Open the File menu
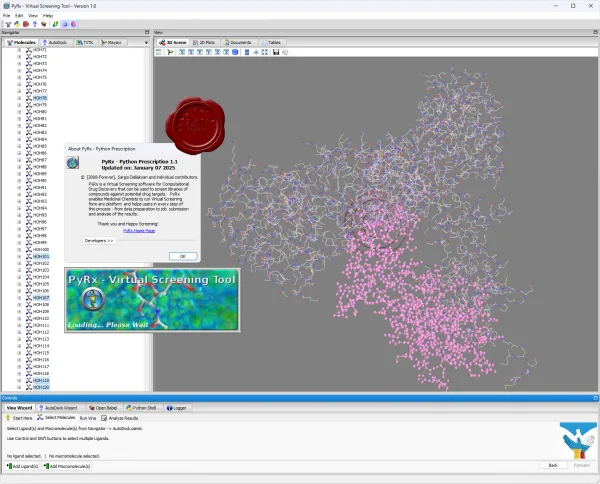Viewport: 600px width, 484px height. [x=7, y=16]
